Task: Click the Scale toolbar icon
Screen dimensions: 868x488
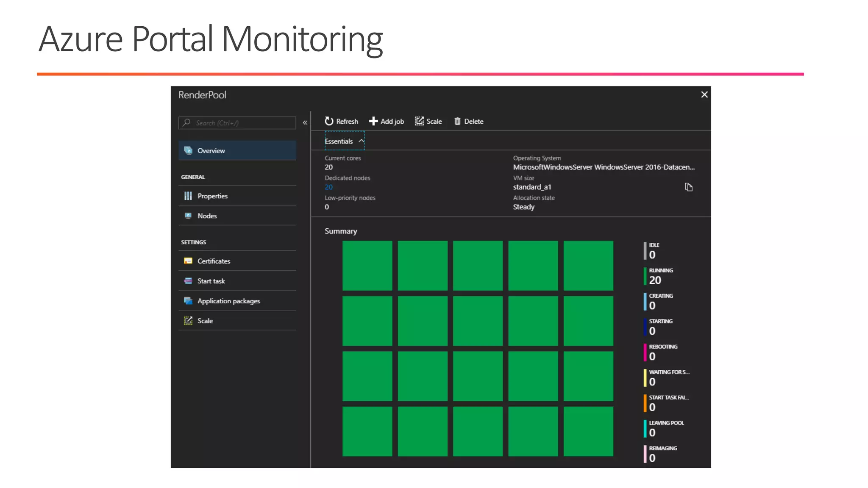Action: [419, 121]
